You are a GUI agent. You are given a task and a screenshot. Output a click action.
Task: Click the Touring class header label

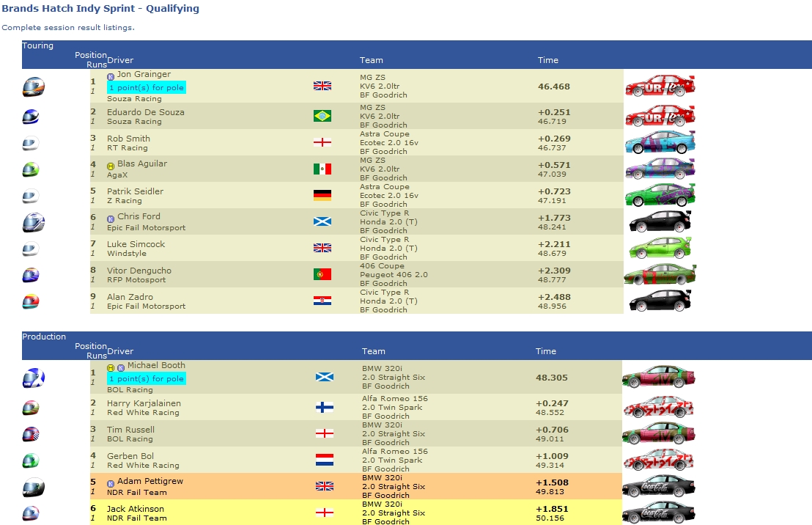point(38,45)
